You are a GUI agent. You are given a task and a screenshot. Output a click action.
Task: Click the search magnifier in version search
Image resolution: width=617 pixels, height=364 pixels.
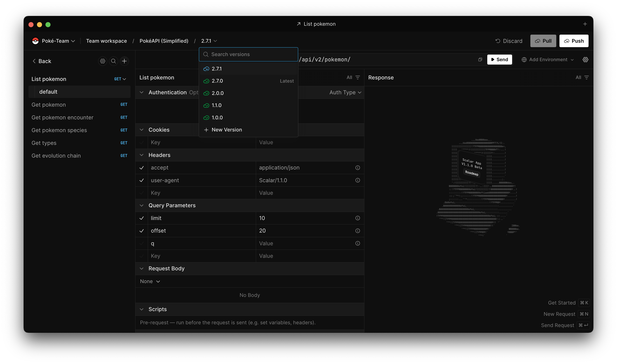(206, 54)
